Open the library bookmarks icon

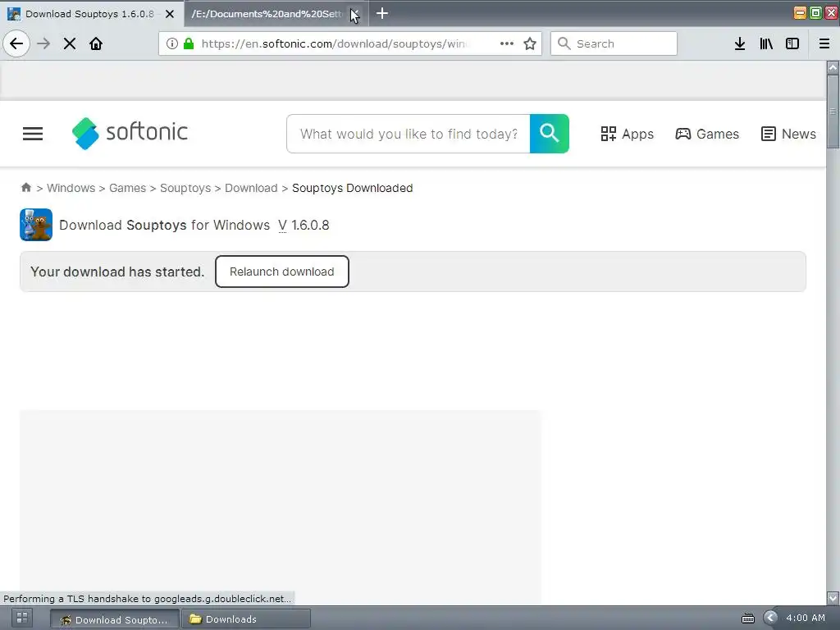click(766, 43)
